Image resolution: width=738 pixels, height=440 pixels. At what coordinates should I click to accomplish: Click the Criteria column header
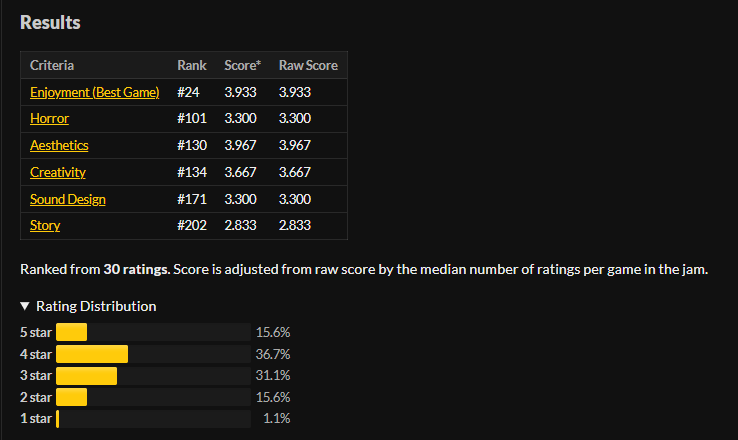(52, 65)
